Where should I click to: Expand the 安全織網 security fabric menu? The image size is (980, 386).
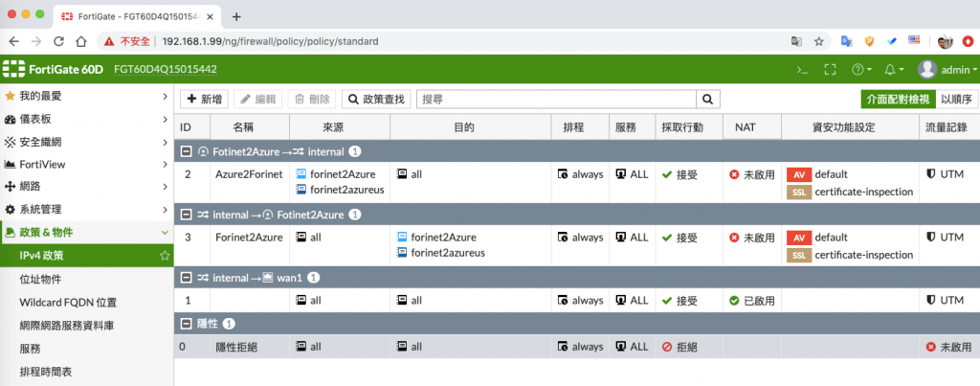[87, 142]
